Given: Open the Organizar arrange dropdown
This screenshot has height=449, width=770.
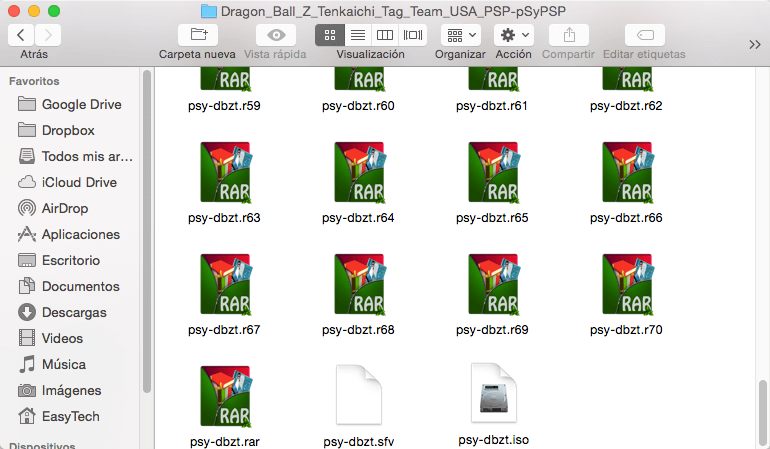Looking at the screenshot, I should pyautogui.click(x=460, y=35).
